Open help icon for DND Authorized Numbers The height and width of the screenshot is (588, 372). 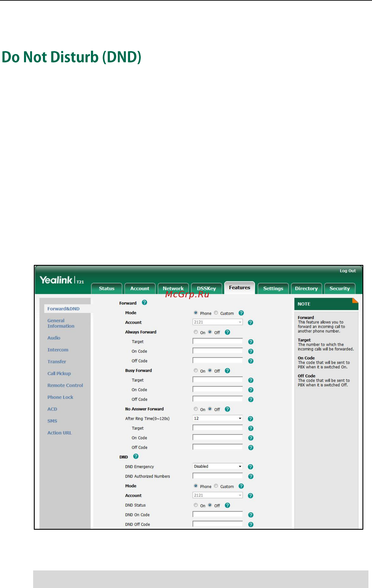(250, 476)
